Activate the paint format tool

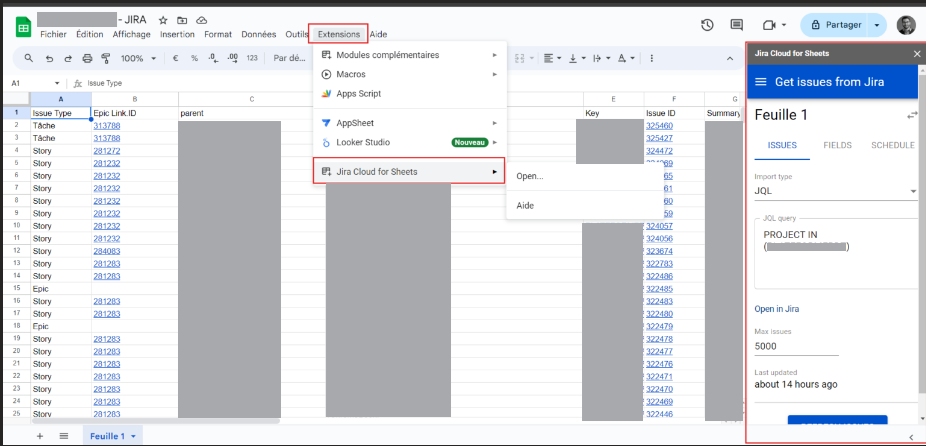tap(106, 58)
